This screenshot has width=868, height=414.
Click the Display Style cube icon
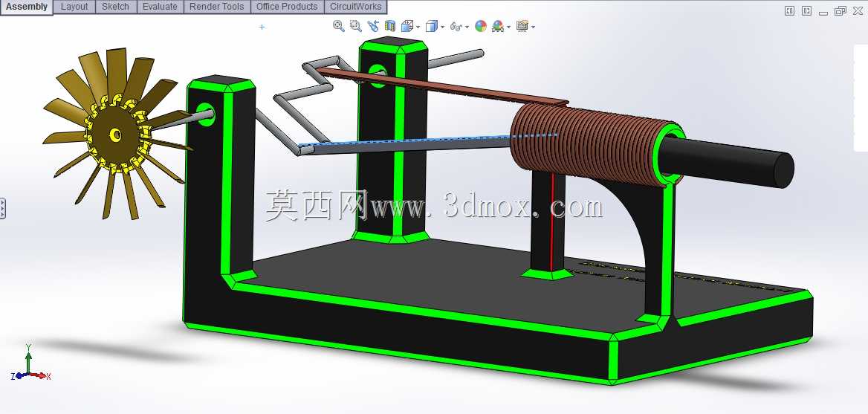(x=431, y=25)
